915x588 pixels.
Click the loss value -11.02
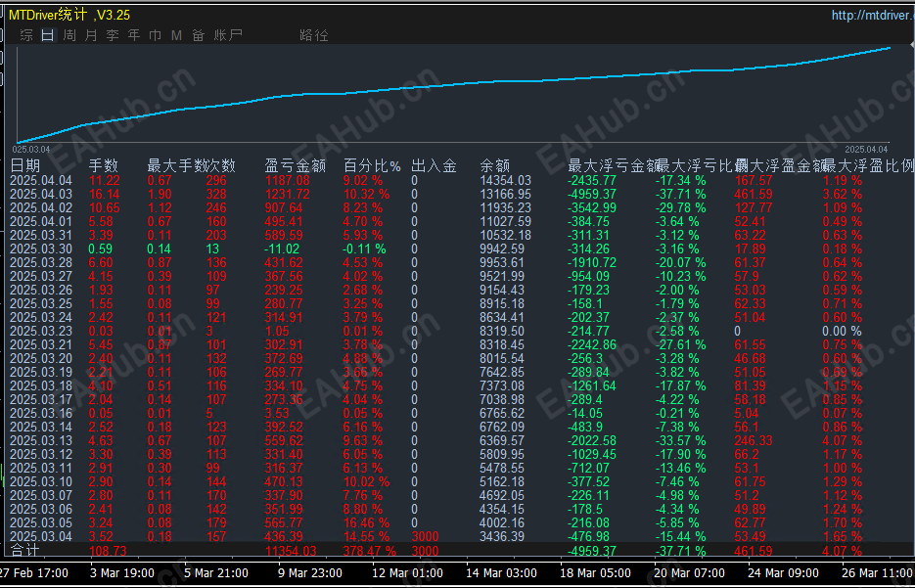point(284,249)
